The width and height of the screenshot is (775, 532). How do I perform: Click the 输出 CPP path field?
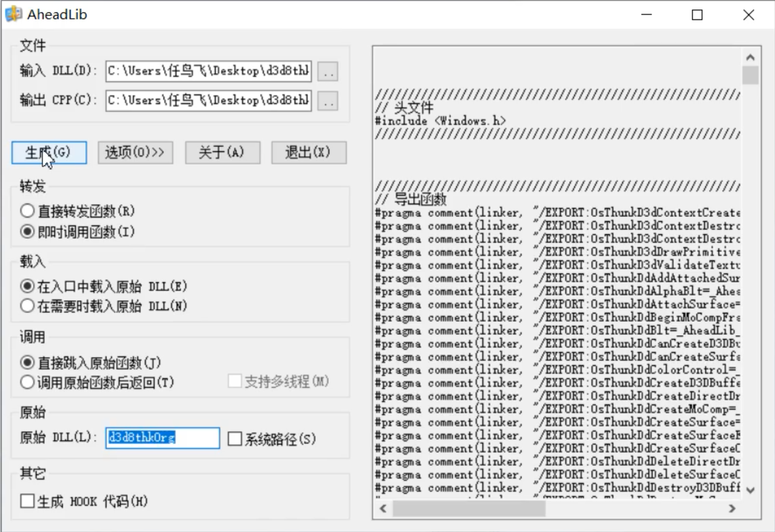pyautogui.click(x=208, y=101)
